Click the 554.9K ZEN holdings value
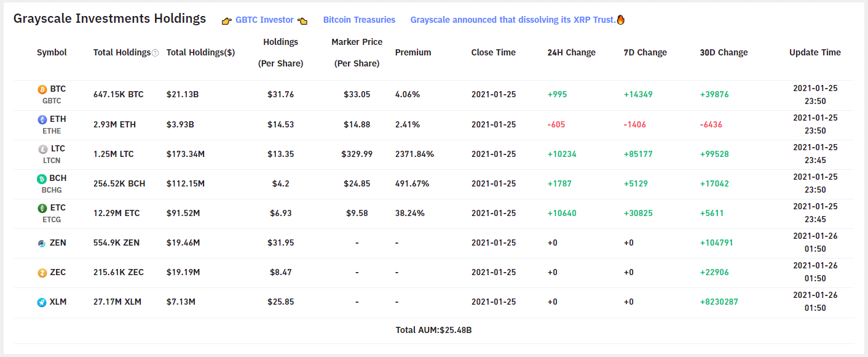 [117, 243]
